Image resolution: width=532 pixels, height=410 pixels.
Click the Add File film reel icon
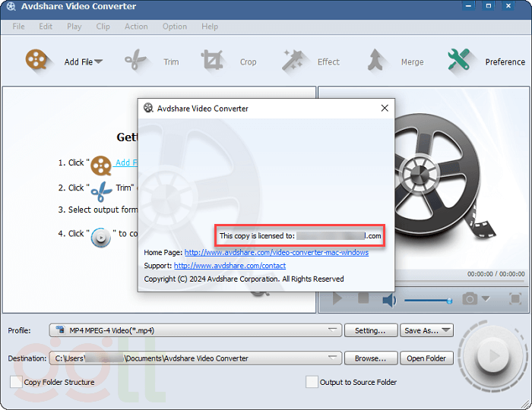pos(36,61)
